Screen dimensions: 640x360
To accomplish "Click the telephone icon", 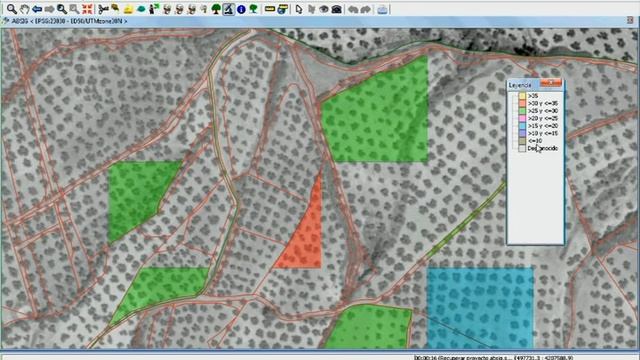I will [336, 9].
